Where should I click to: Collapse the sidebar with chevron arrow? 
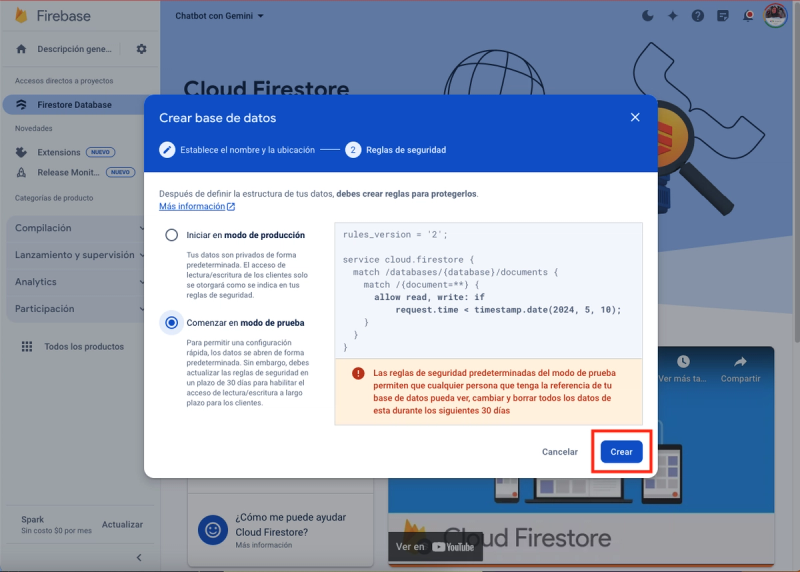coord(139,558)
